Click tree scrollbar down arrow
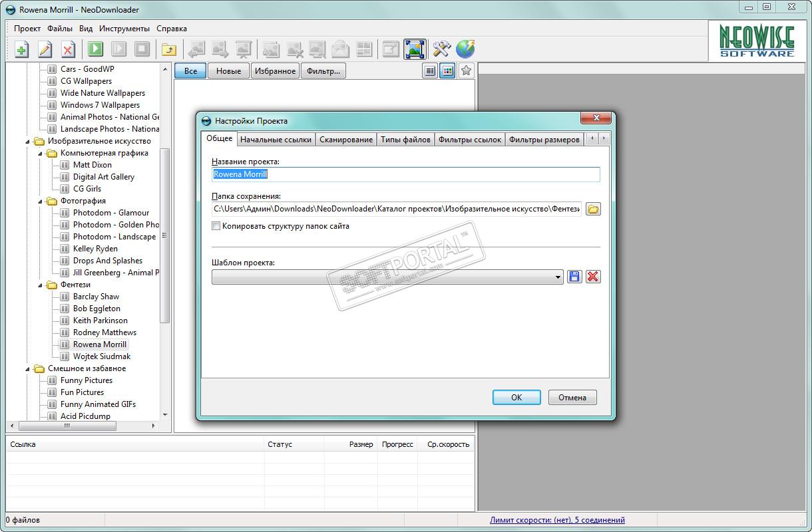The image size is (812, 532). point(165,416)
